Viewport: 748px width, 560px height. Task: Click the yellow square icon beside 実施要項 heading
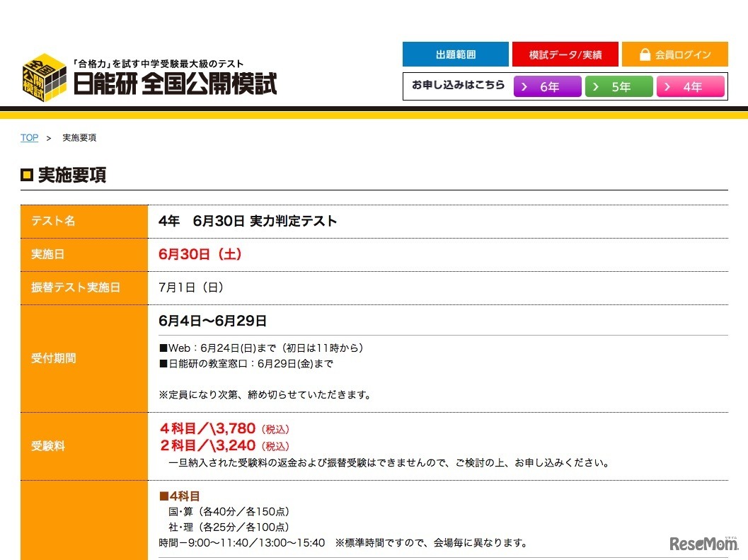[27, 175]
